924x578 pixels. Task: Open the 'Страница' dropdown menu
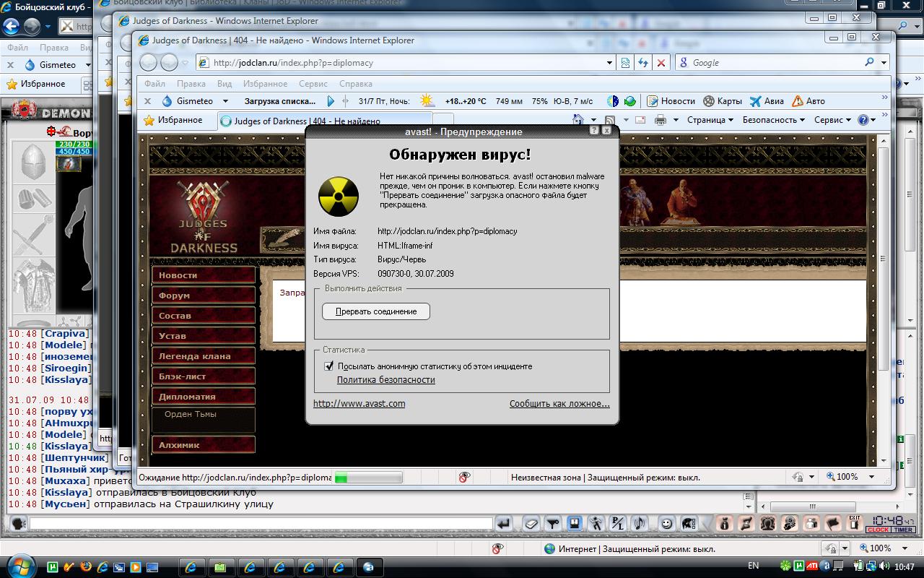pyautogui.click(x=710, y=120)
